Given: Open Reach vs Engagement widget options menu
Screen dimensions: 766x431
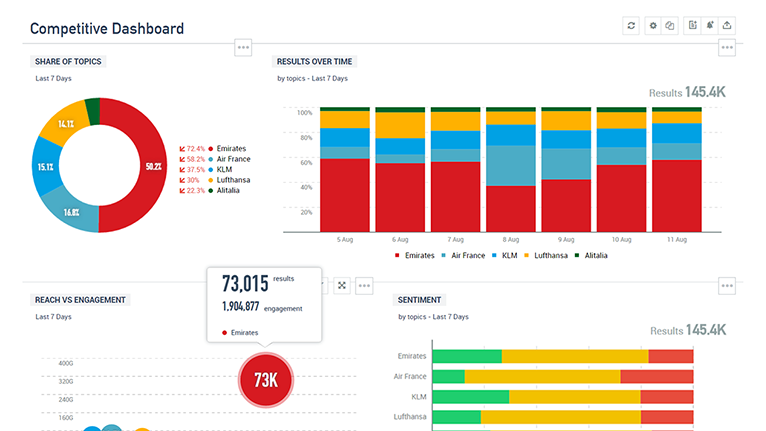Looking at the screenshot, I should point(364,285).
